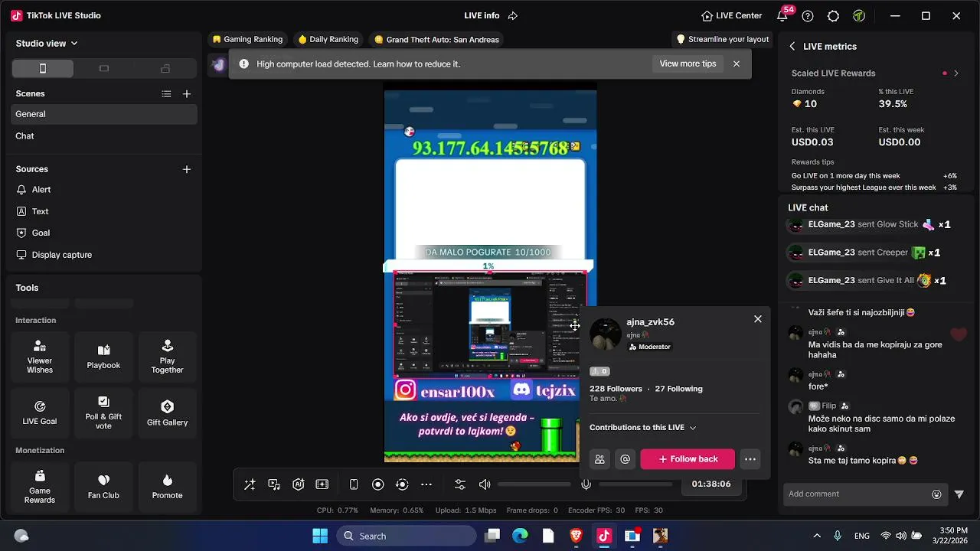
Task: Expand the Studio view dropdown
Action: tap(47, 44)
